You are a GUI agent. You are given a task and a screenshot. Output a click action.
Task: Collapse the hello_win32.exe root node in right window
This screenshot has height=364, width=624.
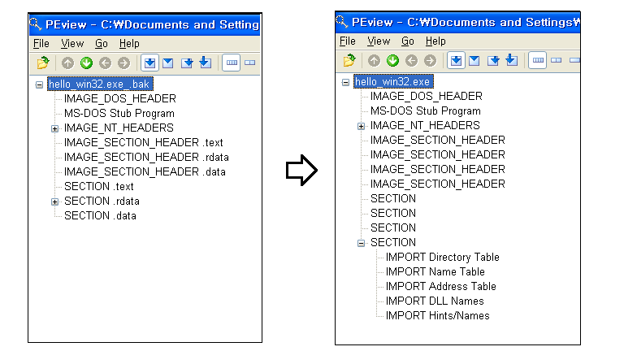tap(346, 82)
